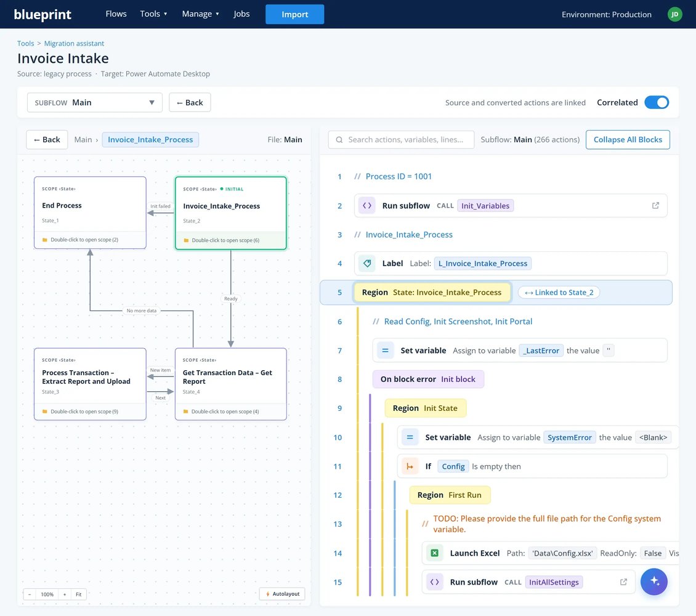Click the 'Data\Config.xlsx' path value

562,553
